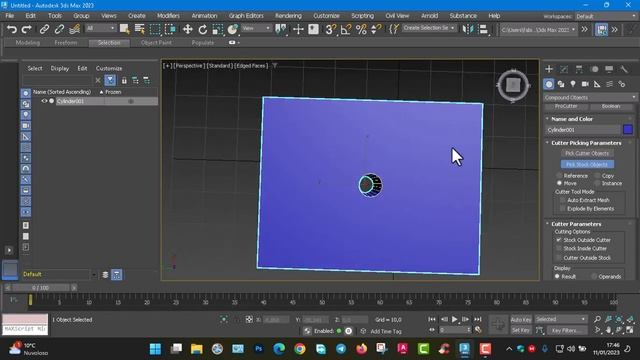Toggle Cutter Outside Stock checkbox
The height and width of the screenshot is (360, 640).
click(559, 258)
